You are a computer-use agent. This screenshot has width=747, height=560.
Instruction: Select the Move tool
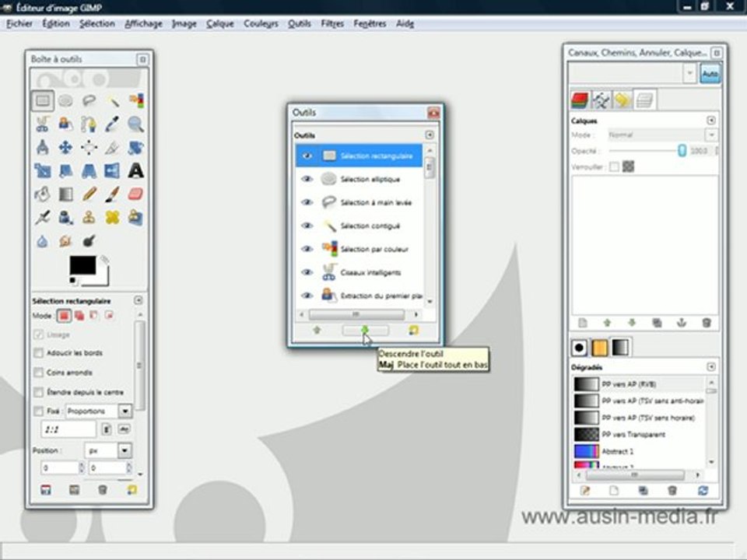[x=65, y=147]
